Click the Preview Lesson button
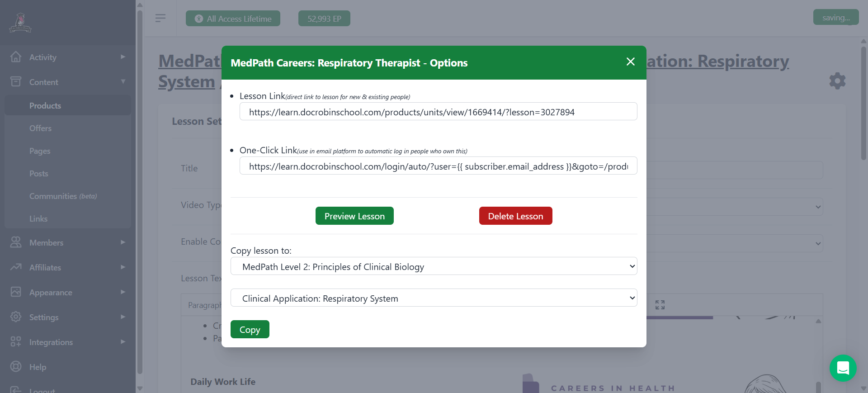 [x=354, y=216]
